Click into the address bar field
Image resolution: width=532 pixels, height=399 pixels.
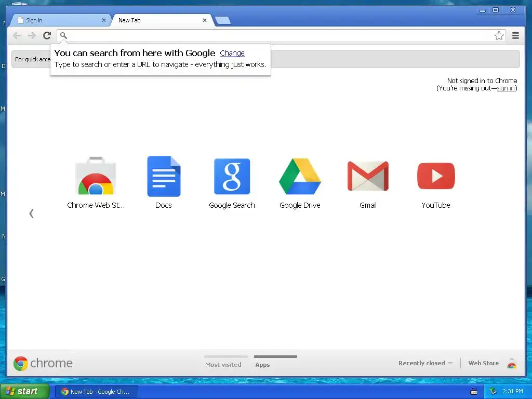(280, 36)
